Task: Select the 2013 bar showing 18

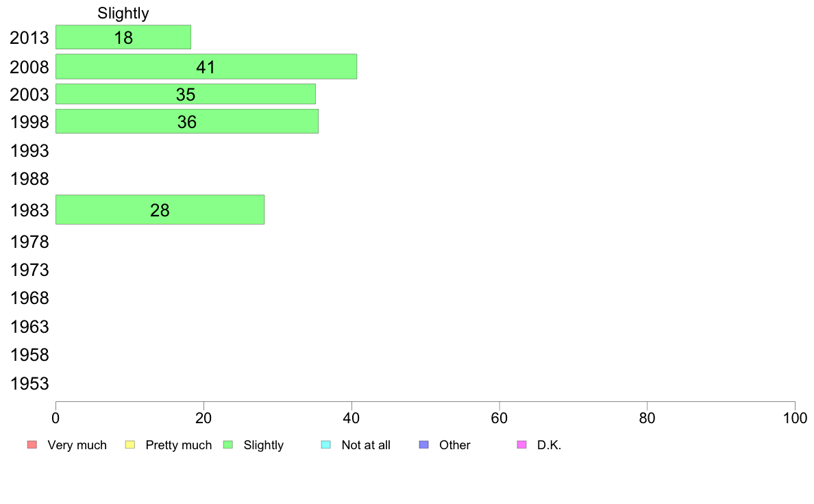Action: tap(123, 38)
